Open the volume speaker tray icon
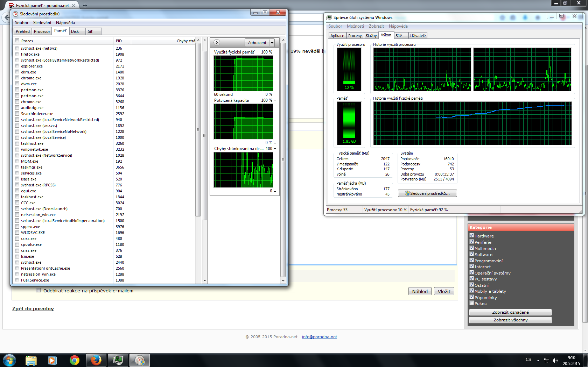This screenshot has width=588, height=370. click(x=555, y=361)
